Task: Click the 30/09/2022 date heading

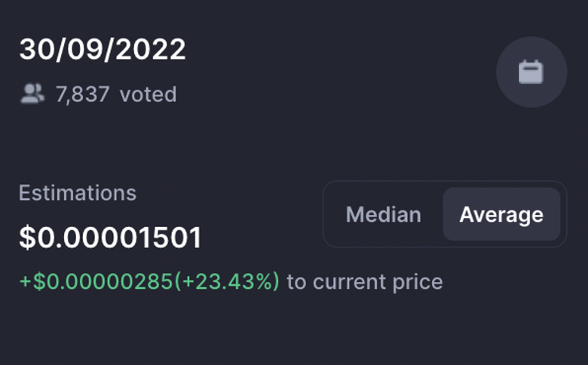Action: [x=103, y=50]
